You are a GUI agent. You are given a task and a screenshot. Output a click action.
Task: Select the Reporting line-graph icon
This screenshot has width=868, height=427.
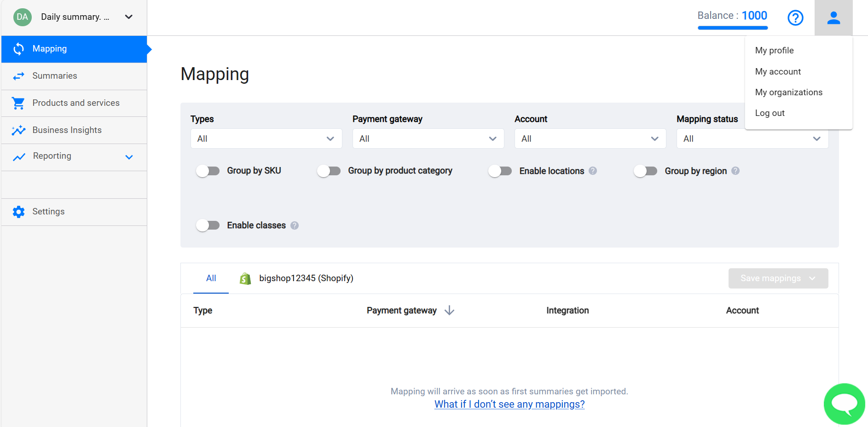[x=18, y=156]
